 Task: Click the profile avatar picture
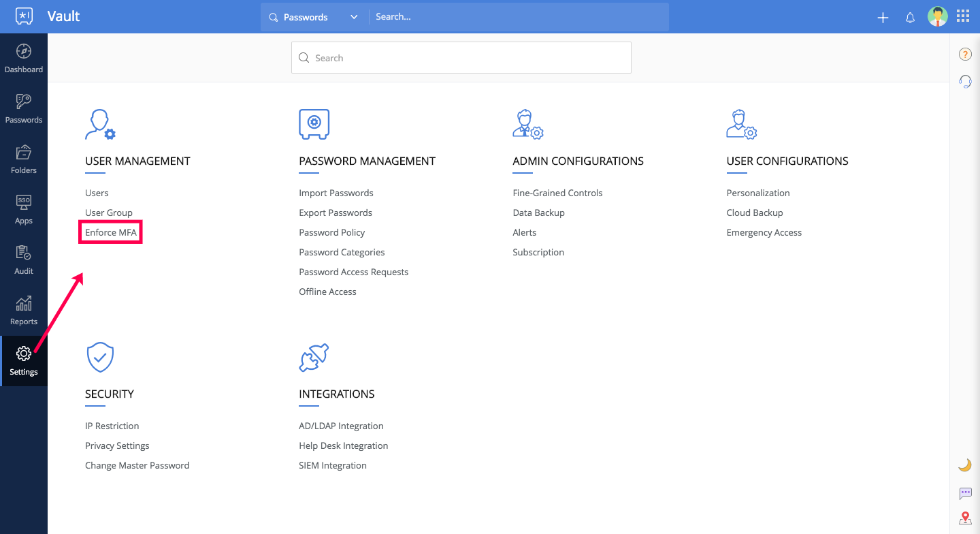click(x=938, y=16)
